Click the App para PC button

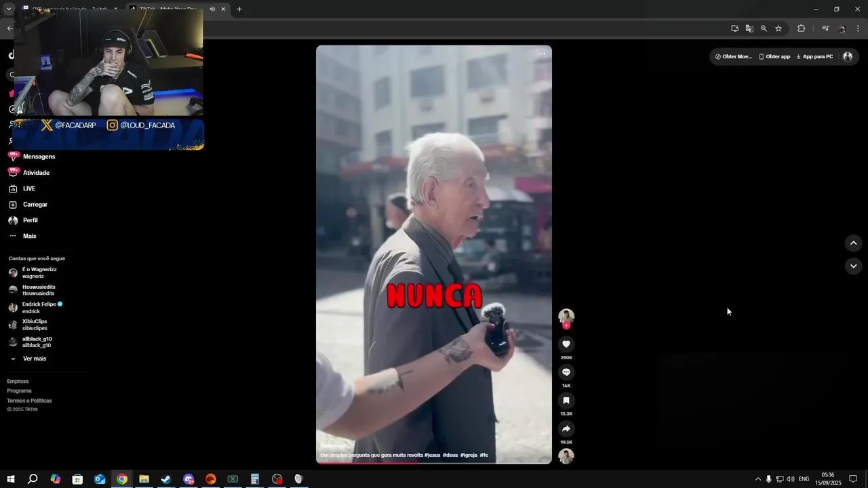(x=814, y=57)
